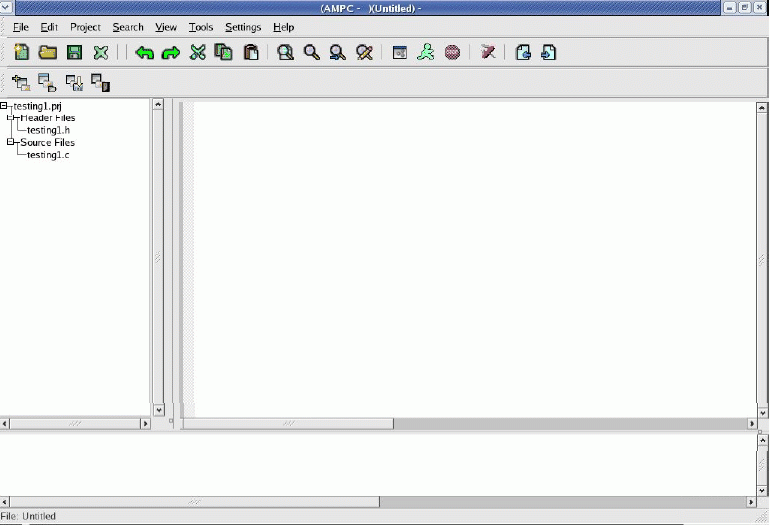Click the output pane horizontal scrollbar thumb
The height and width of the screenshot is (525, 770).
coord(194,502)
